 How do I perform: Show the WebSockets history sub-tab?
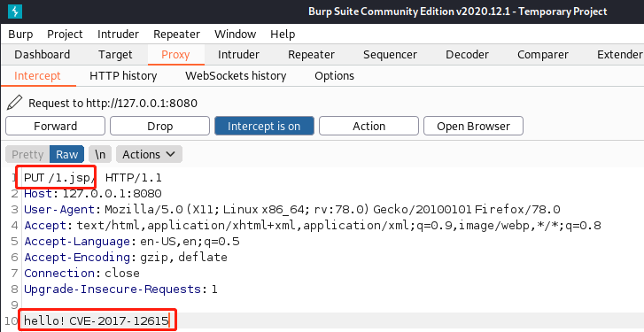(236, 76)
